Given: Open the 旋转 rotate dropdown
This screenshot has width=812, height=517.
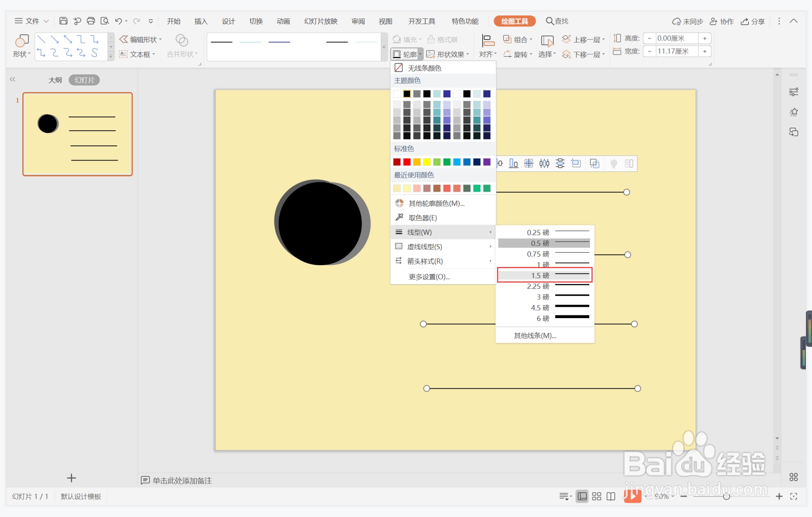Looking at the screenshot, I should point(518,54).
